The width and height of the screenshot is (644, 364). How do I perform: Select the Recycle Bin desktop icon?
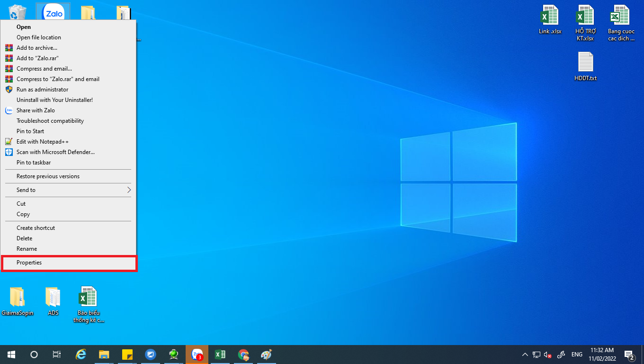[18, 12]
